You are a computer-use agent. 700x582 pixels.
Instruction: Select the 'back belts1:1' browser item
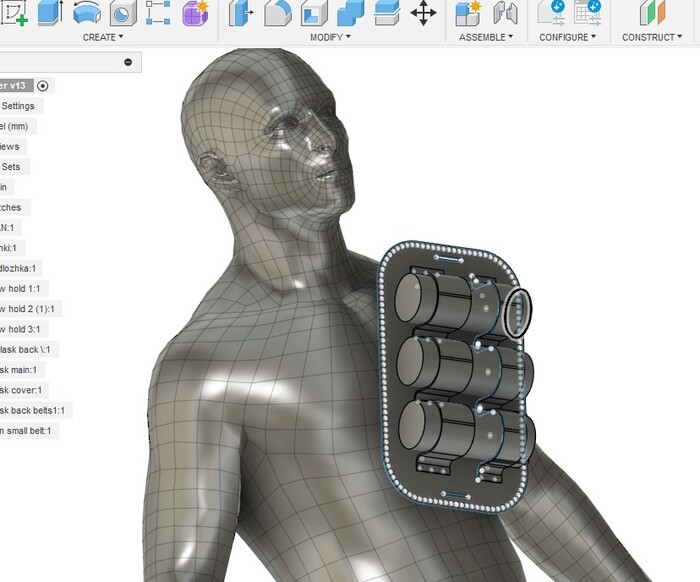33,410
